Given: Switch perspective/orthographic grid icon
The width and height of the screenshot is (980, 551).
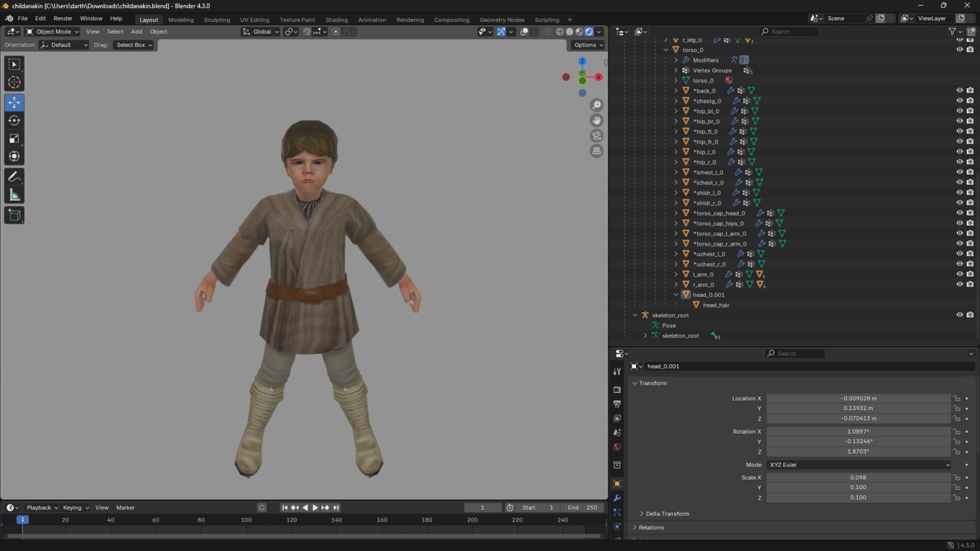Looking at the screenshot, I should coord(597,151).
